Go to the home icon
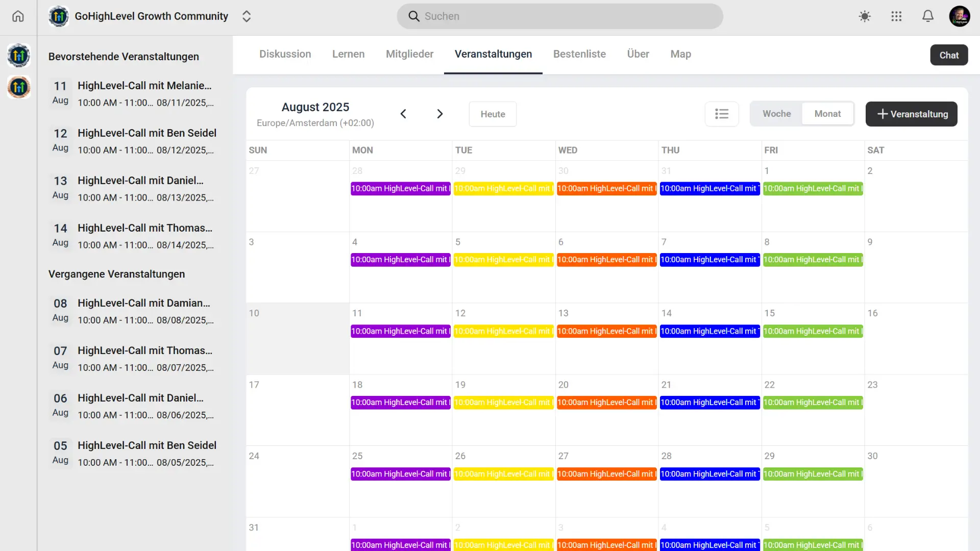The image size is (980, 551). (18, 16)
